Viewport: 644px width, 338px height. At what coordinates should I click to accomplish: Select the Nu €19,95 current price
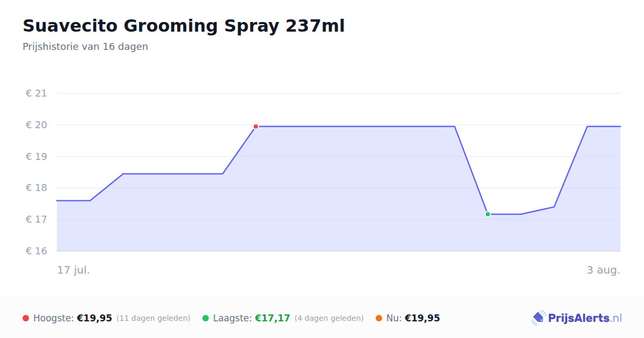422,318
